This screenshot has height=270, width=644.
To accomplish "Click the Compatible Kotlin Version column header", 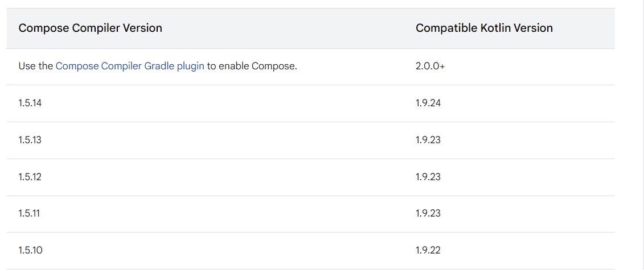I will (484, 28).
